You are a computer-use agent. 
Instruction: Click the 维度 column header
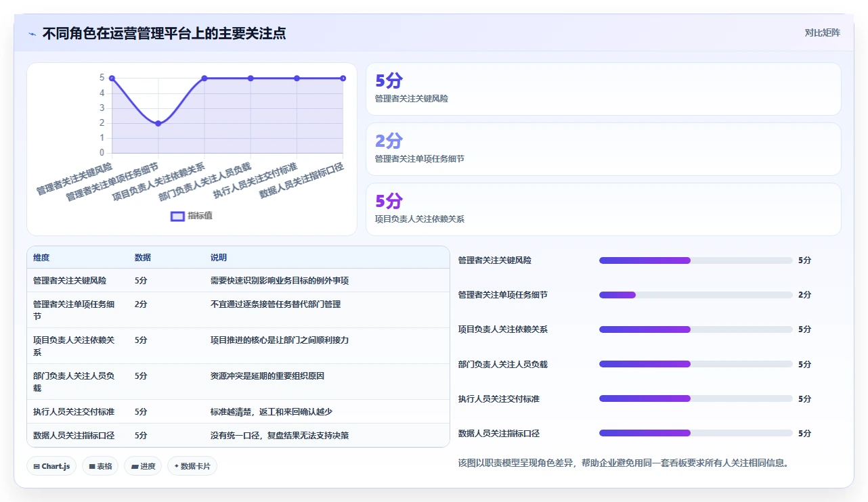pyautogui.click(x=41, y=258)
